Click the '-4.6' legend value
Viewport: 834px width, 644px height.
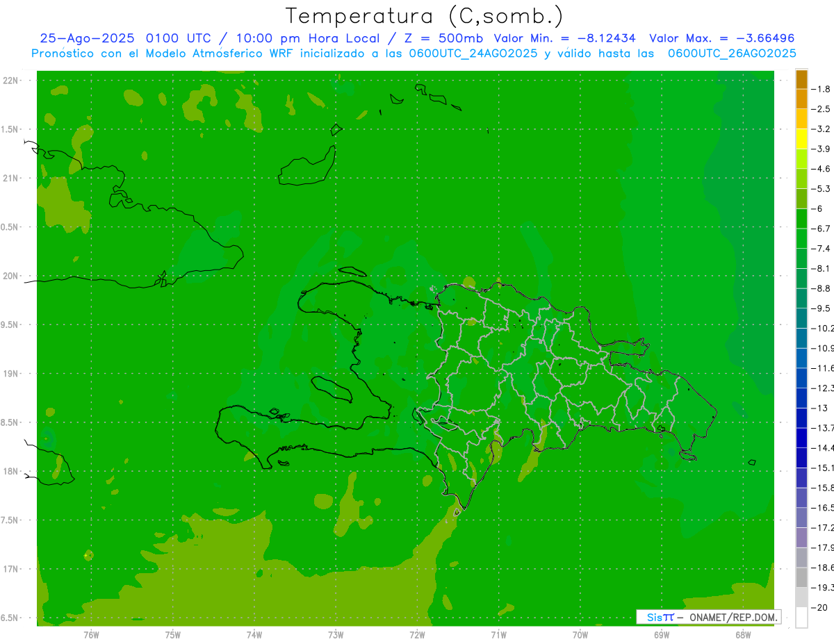coord(821,169)
